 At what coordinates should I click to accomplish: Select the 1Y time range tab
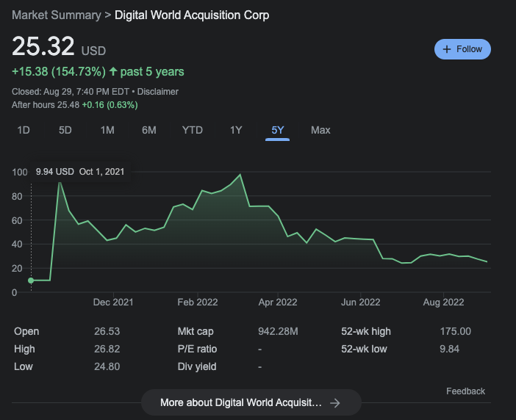[x=236, y=130]
